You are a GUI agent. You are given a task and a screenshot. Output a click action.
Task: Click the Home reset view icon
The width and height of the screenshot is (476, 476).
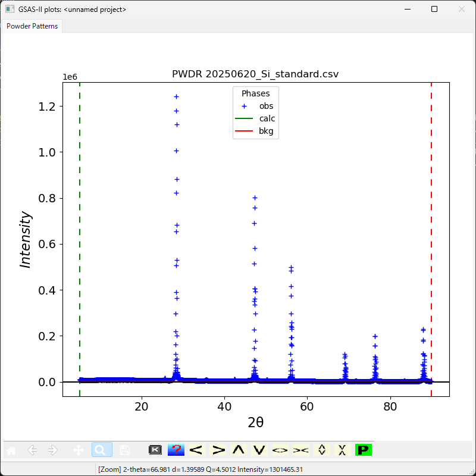[x=11, y=450]
